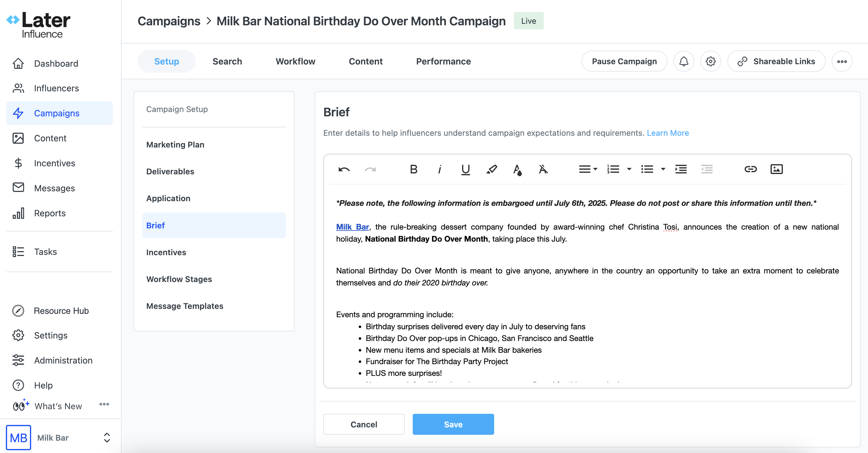868x453 pixels.
Task: Toggle underline formatting button
Action: [x=465, y=169]
